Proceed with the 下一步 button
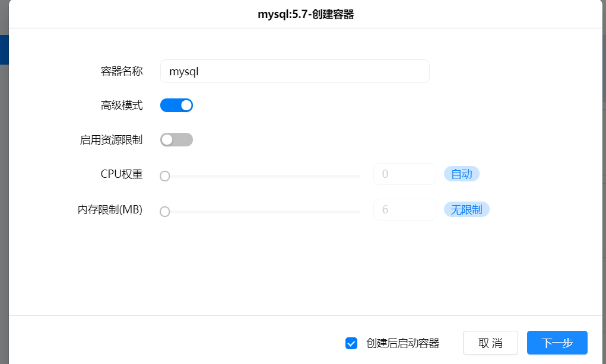 (557, 343)
